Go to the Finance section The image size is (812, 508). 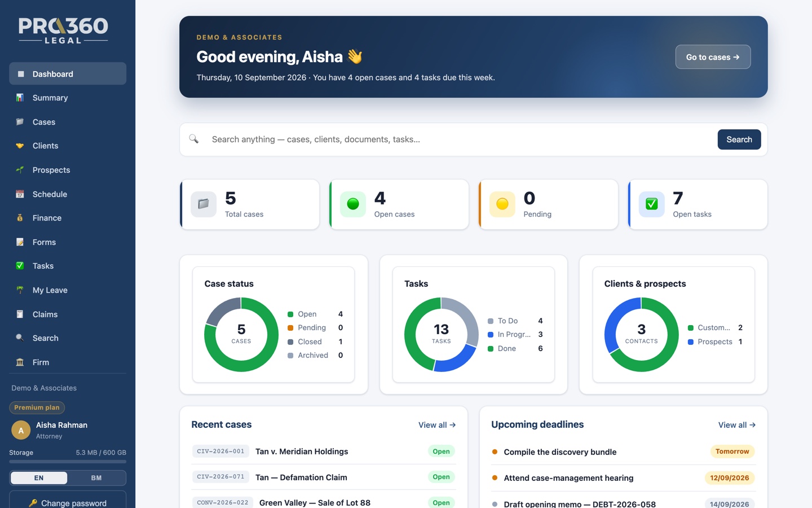68,218
